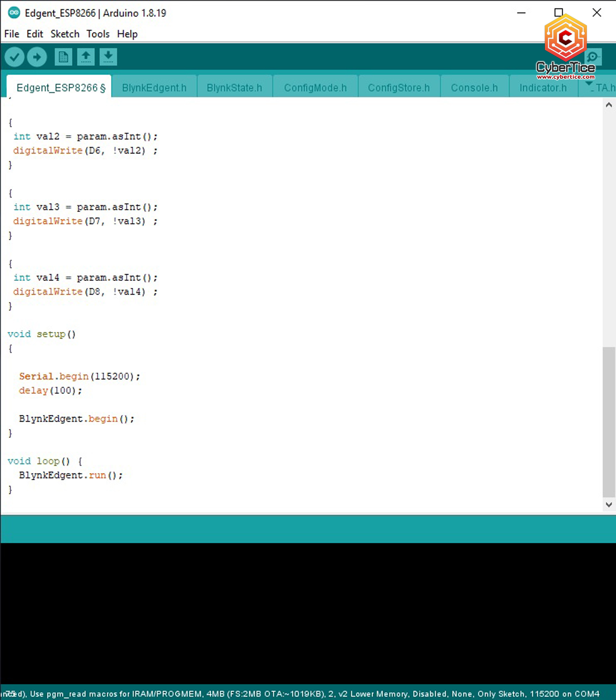Open the Help menu

point(127,34)
